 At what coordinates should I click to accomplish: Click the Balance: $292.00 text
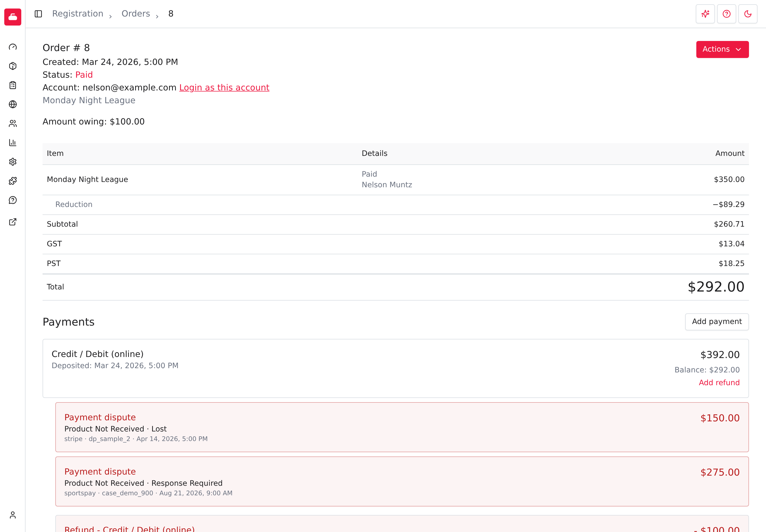tap(707, 370)
